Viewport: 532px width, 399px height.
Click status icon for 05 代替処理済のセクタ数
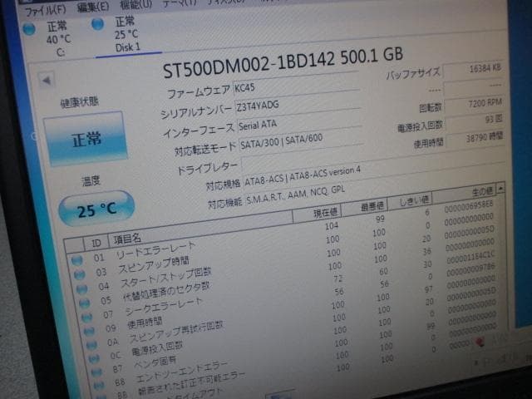[85, 303]
